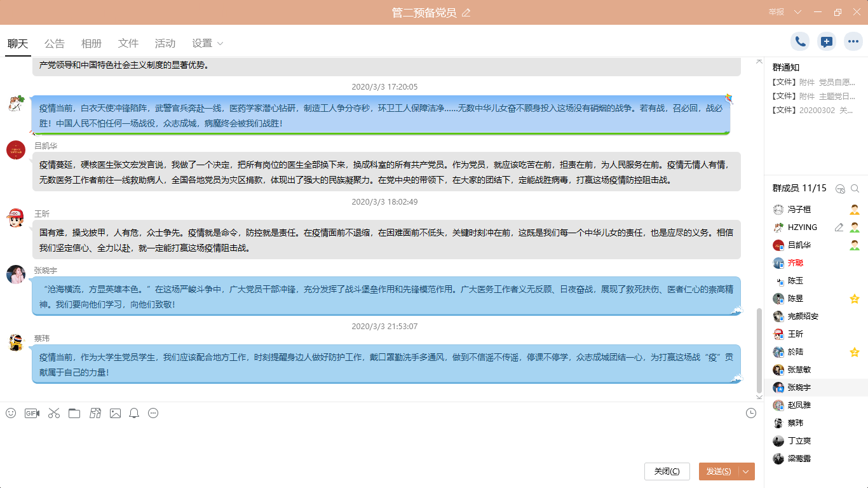Start a group voice call with phone icon
The image size is (868, 488).
[x=800, y=42]
